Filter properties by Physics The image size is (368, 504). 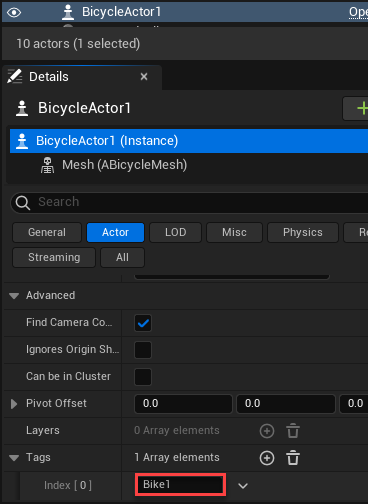(x=303, y=232)
